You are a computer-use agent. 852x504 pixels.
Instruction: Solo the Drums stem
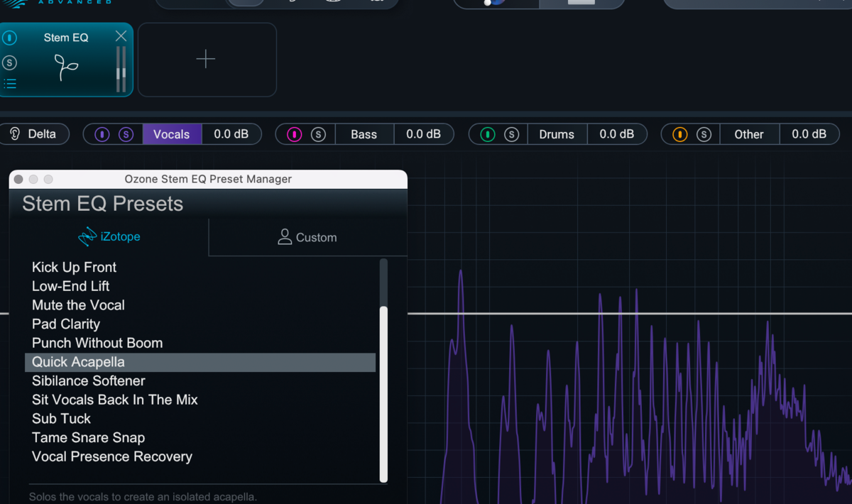click(511, 134)
